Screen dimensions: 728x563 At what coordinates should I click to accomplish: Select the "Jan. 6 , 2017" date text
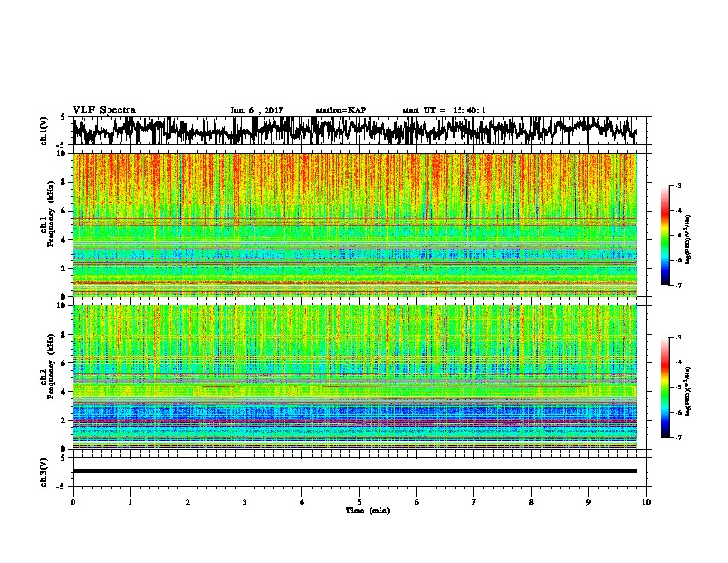[256, 110]
